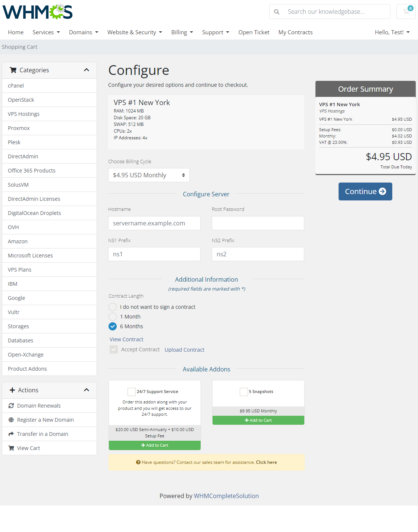Click the Domain Renewals refresh icon
The height and width of the screenshot is (532, 418).
11,406
